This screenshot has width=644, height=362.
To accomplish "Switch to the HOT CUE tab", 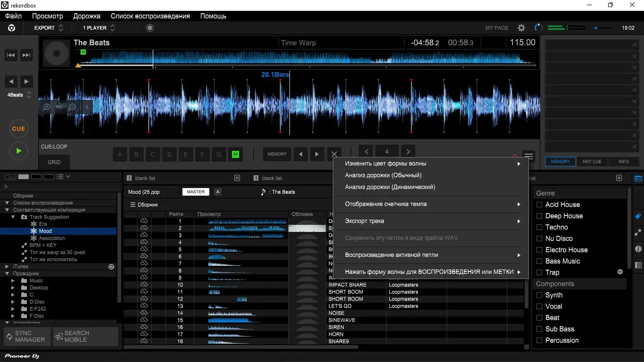I will 592,162.
